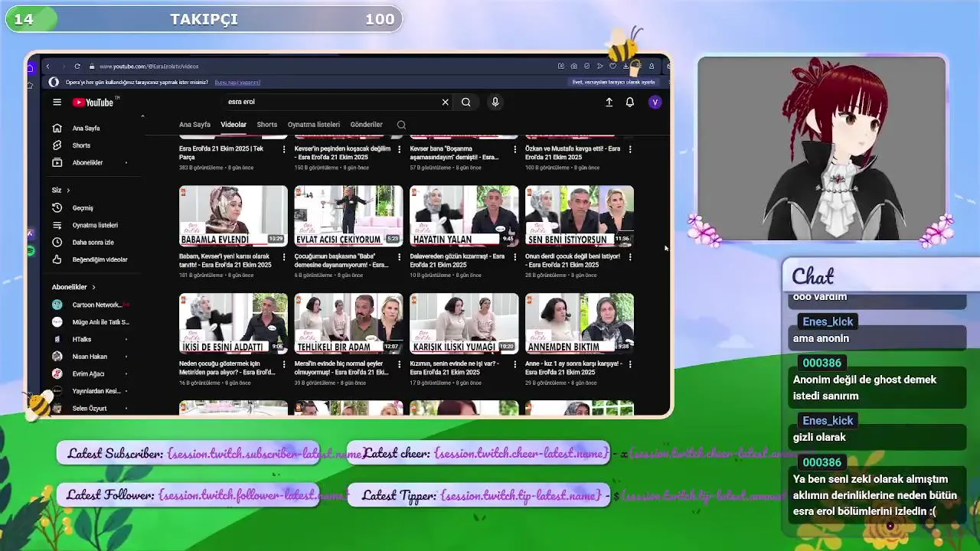Switch to the Ana Sayfa channel tab
Image resolution: width=980 pixels, height=551 pixels.
tap(194, 125)
